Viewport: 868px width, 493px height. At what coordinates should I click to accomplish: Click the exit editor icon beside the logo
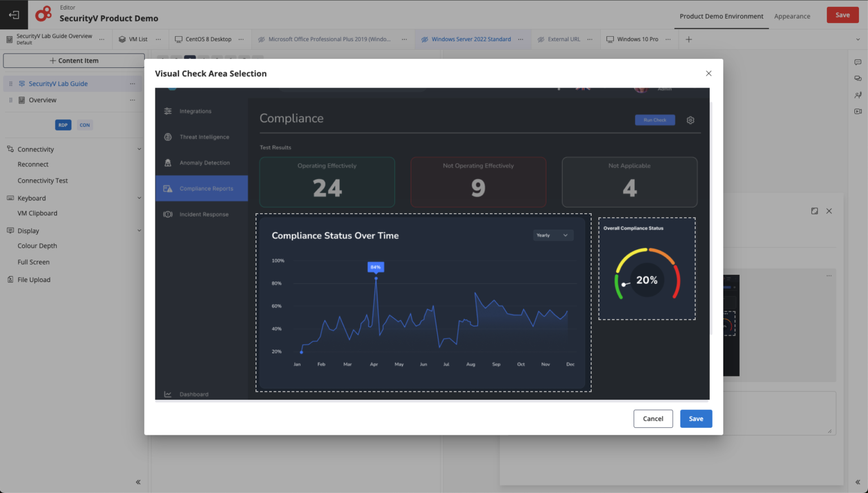click(14, 15)
